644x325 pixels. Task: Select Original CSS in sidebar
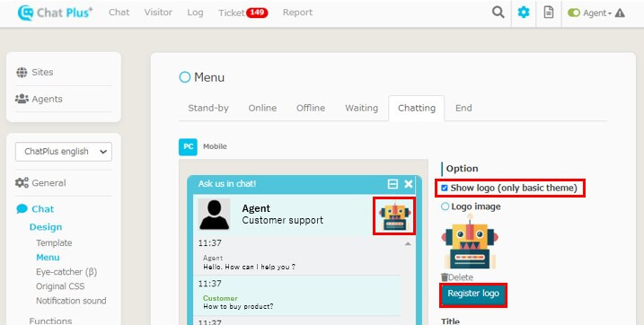[x=60, y=286]
